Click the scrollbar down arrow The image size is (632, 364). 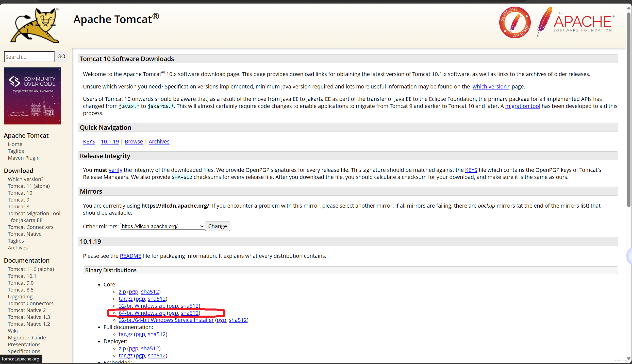629,359
